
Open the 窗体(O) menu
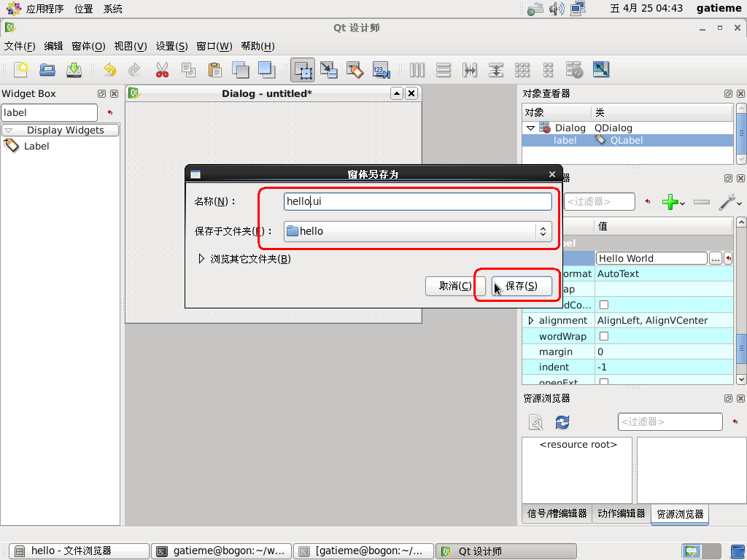pyautogui.click(x=88, y=46)
